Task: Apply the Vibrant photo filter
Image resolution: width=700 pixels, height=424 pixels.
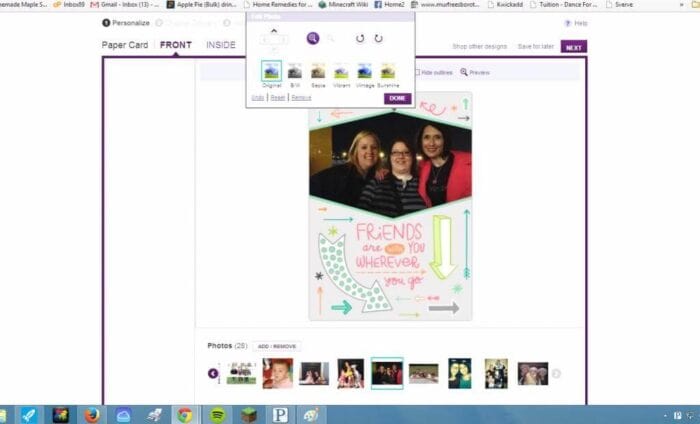Action: [x=342, y=71]
